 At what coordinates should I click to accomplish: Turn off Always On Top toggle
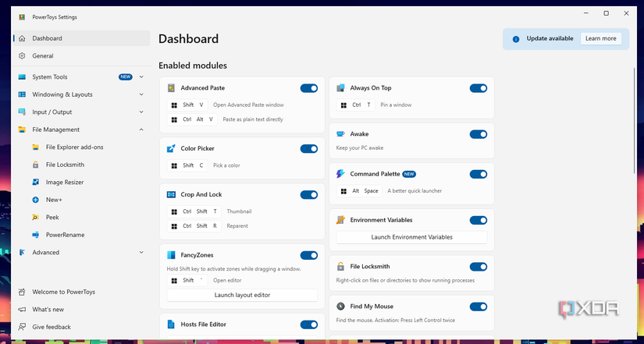pos(479,88)
